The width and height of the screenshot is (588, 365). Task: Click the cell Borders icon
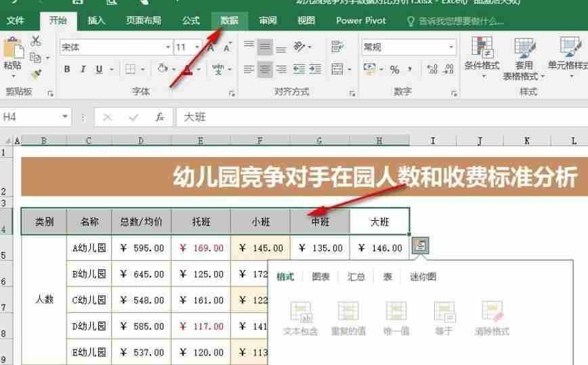(x=131, y=69)
